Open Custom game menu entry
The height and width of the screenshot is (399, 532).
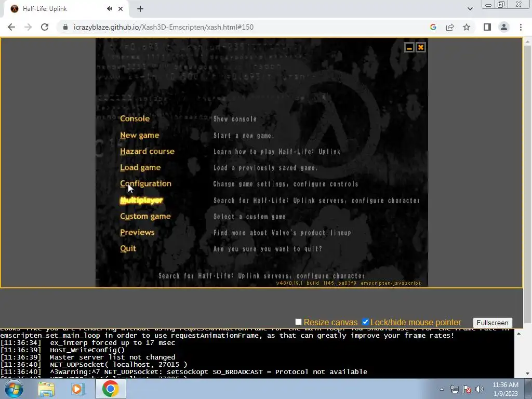click(x=145, y=216)
